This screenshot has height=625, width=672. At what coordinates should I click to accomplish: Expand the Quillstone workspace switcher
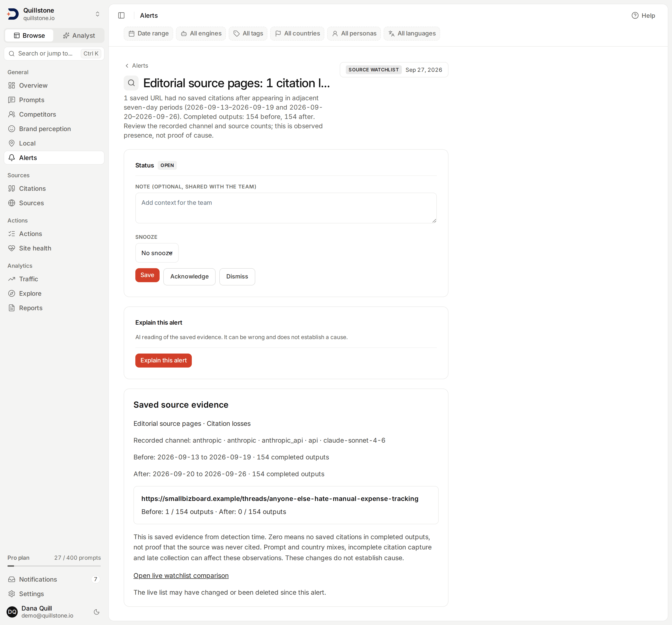[x=97, y=14]
